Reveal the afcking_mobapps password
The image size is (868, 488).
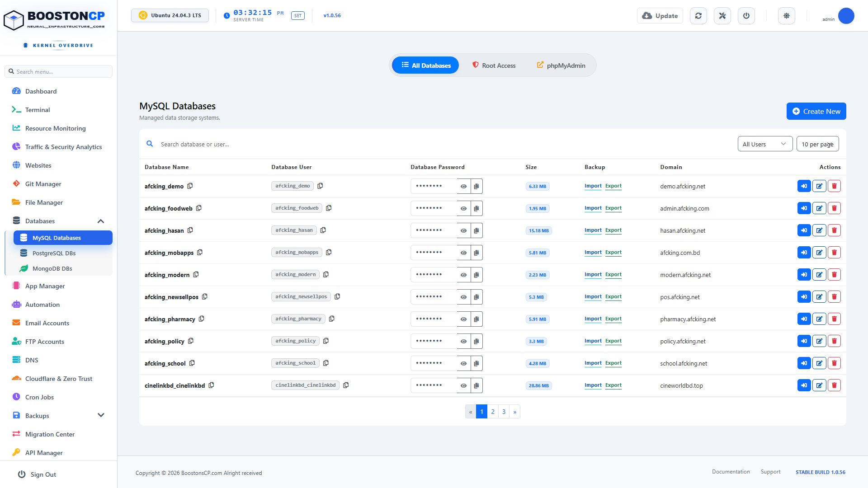tap(463, 253)
